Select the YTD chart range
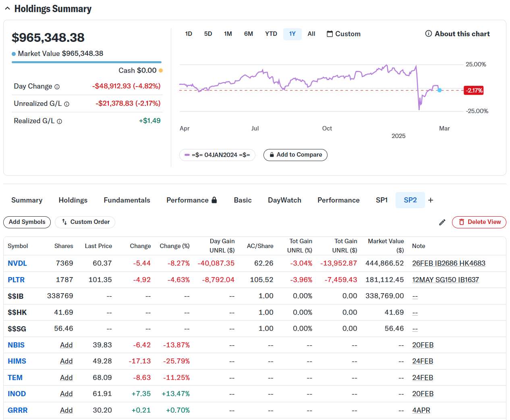The height and width of the screenshot is (420, 510). 271,34
